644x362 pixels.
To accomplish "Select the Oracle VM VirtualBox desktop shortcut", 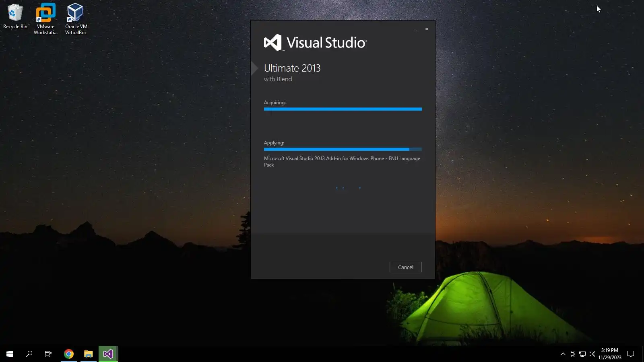I will [x=76, y=19].
